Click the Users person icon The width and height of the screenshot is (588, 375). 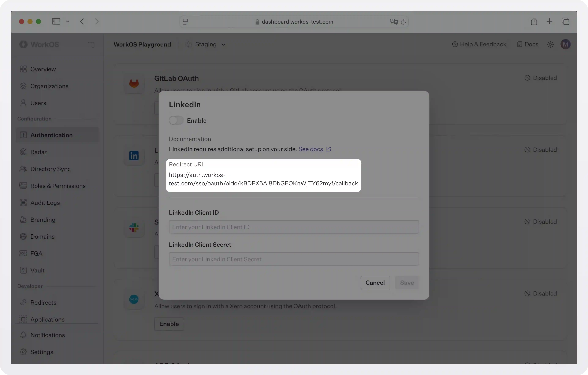tap(23, 103)
